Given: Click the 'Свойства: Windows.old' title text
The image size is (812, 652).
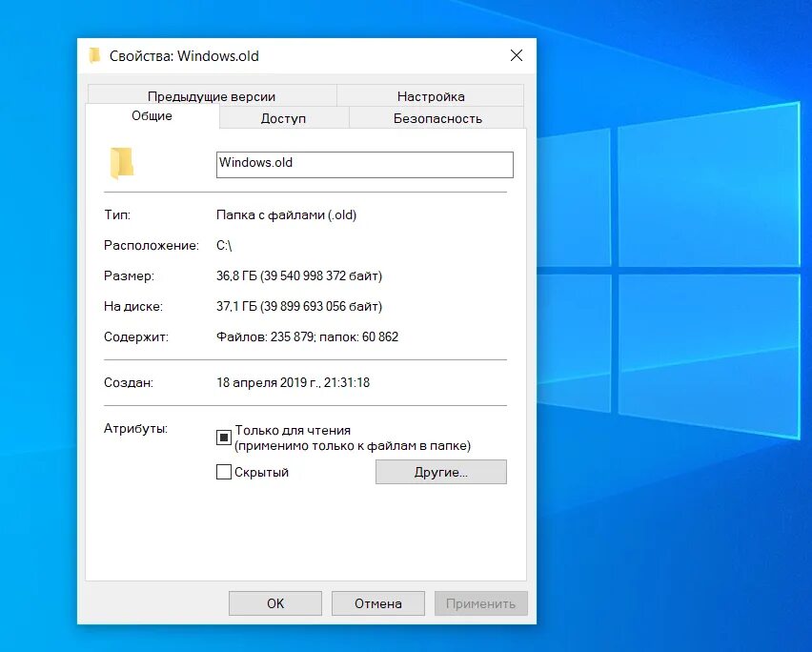Looking at the screenshot, I should (x=184, y=56).
